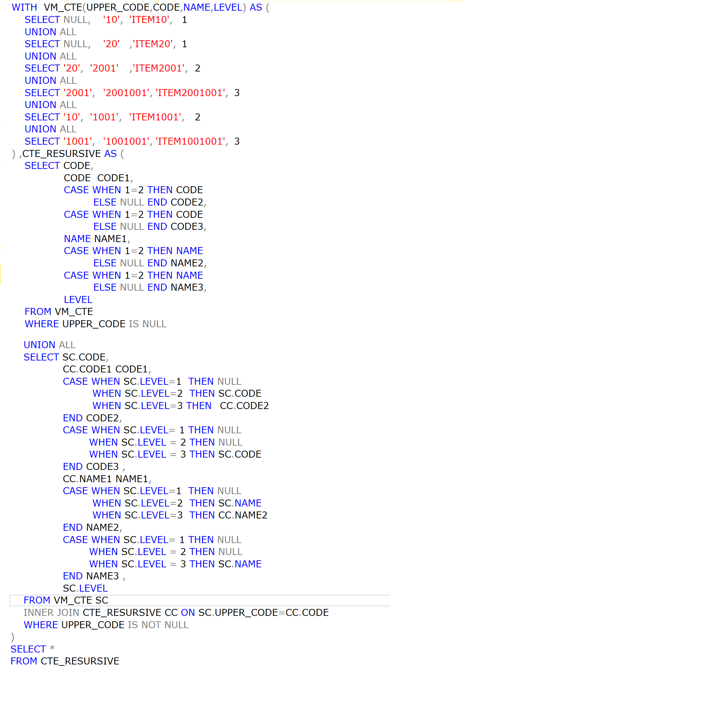This screenshot has width=728, height=709.
Task: Click NAME1 alias in 'NAME NAME1,' line
Action: [111, 239]
